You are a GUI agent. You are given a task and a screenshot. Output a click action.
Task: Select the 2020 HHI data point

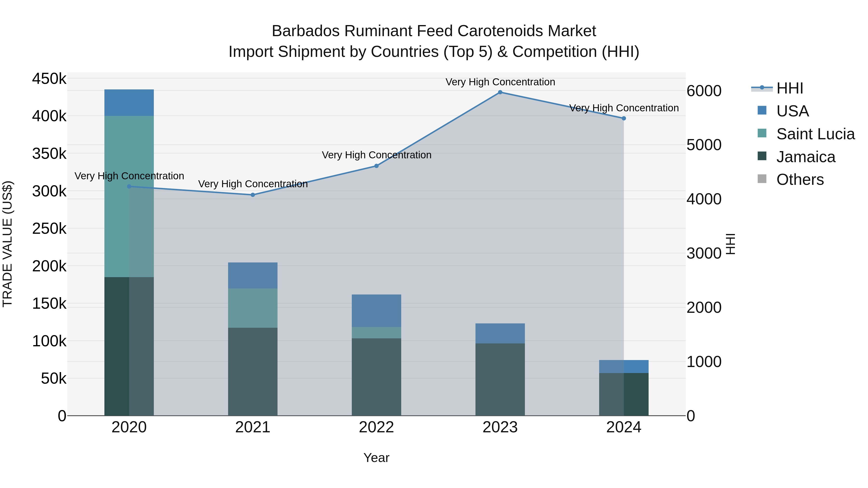(129, 186)
